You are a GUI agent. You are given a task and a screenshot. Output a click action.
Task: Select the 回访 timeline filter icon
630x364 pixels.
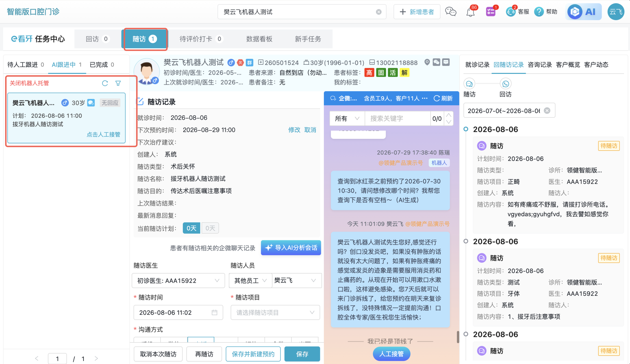[505, 84]
